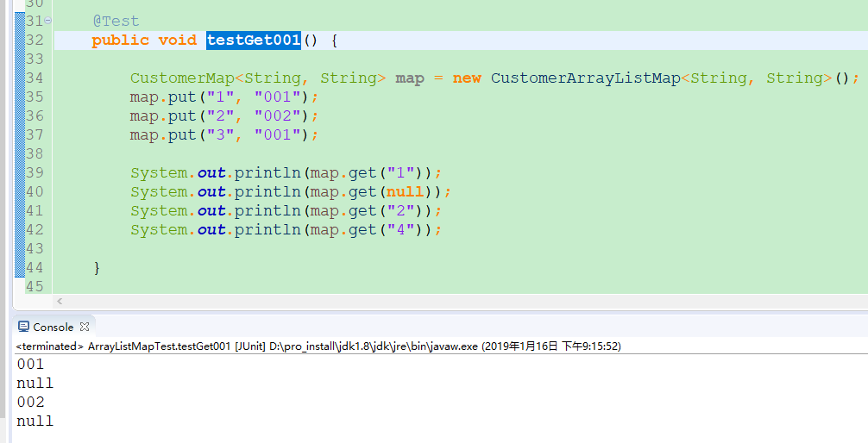Click line number 44 in the gutter
The image size is (868, 443).
pos(35,268)
